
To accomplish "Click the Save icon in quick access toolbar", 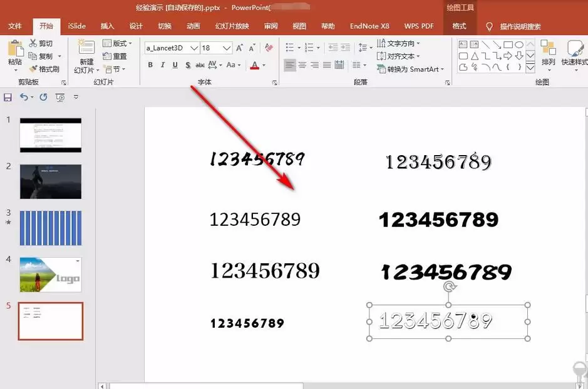I will point(8,97).
